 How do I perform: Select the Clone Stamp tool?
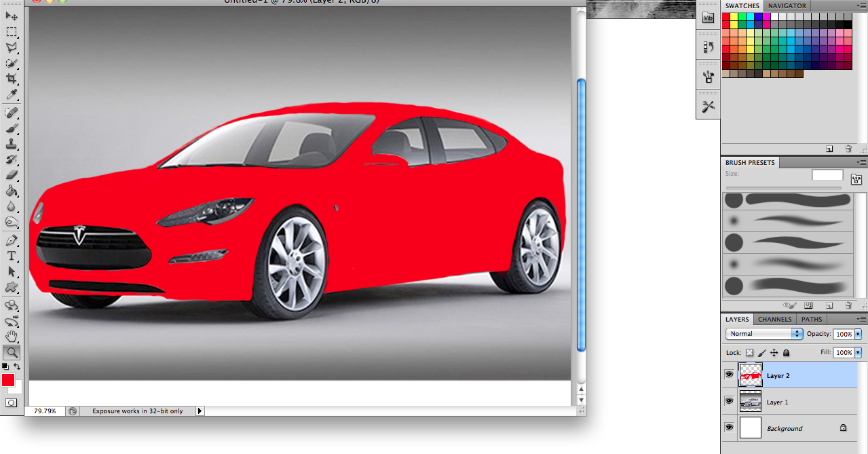click(x=12, y=144)
